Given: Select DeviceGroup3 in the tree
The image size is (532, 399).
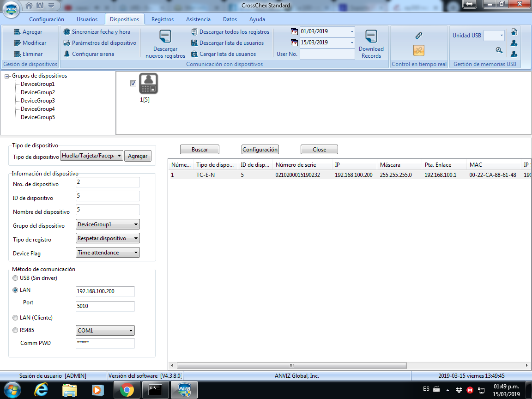Looking at the screenshot, I should tap(38, 101).
